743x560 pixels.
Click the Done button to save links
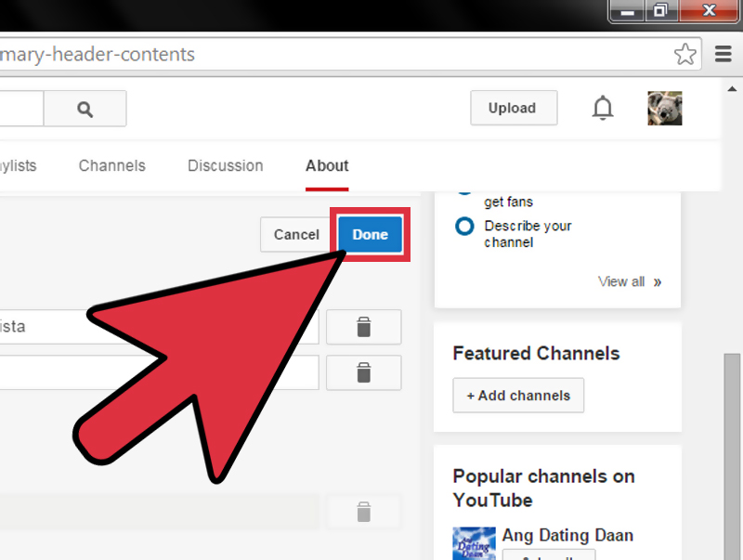click(x=369, y=235)
